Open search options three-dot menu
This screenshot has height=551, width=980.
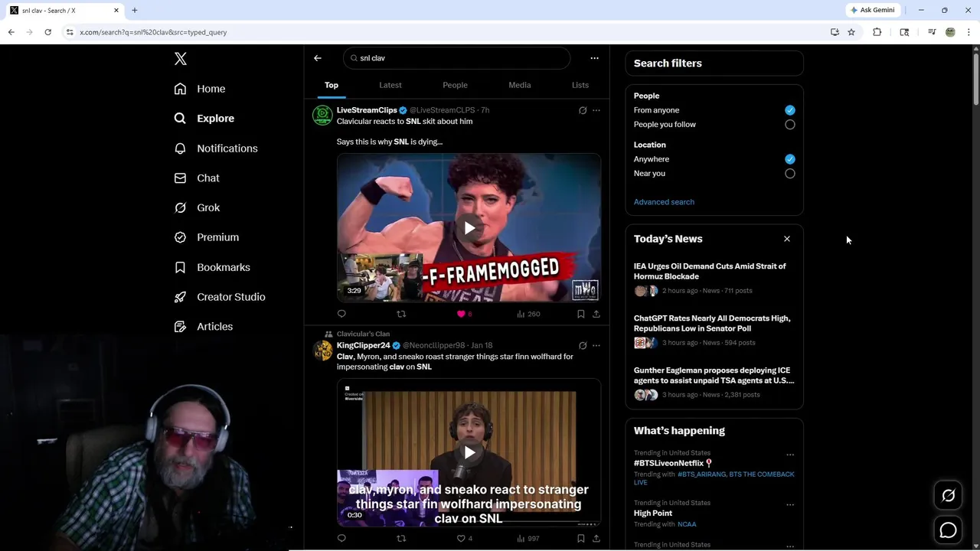pos(594,58)
